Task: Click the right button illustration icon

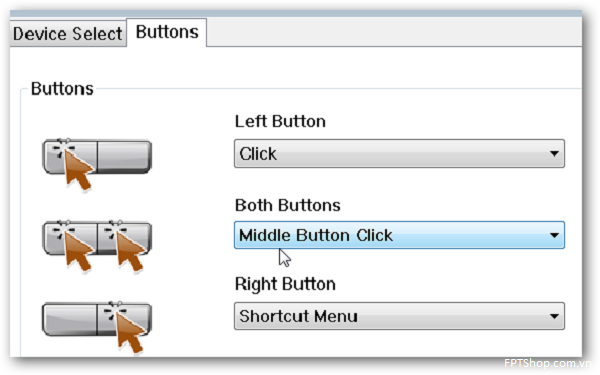Action: 97,327
